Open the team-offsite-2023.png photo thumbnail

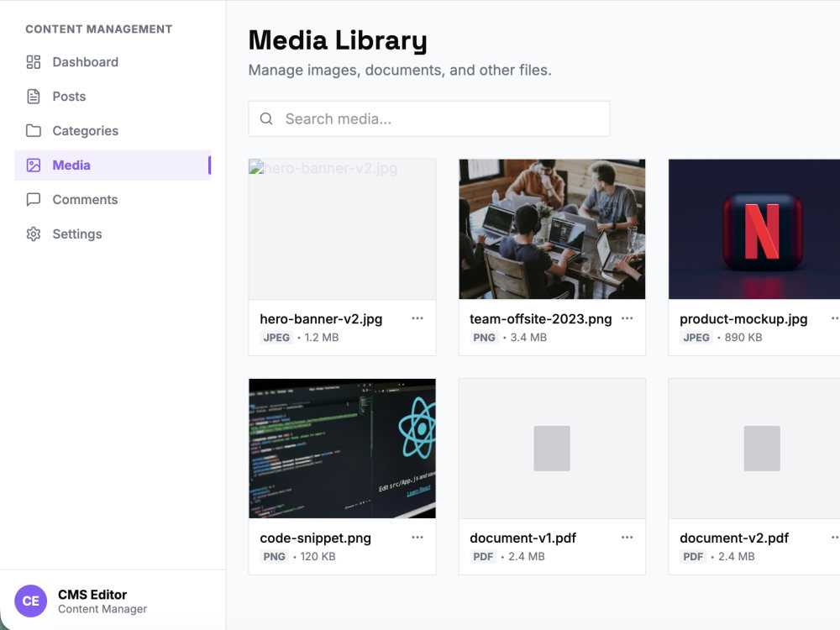coord(552,229)
